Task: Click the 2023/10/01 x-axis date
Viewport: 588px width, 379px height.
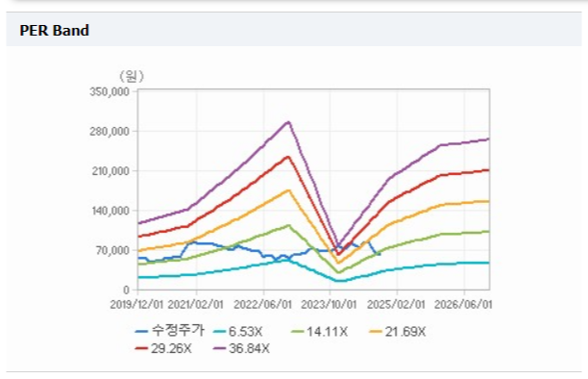Action: tap(329, 304)
